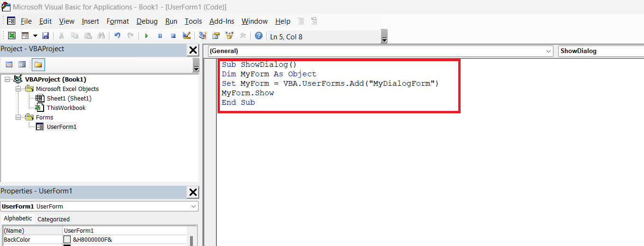This screenshot has width=644, height=246.
Task: Click View Object in Project panel
Action: point(22,64)
